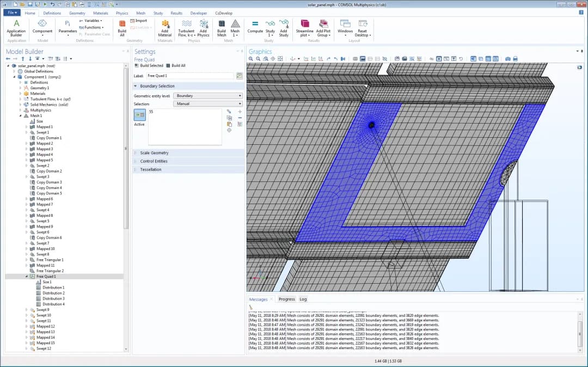588x367 pixels.
Task: Switch to the Physics ribbon tab
Action: pyautogui.click(x=122, y=13)
